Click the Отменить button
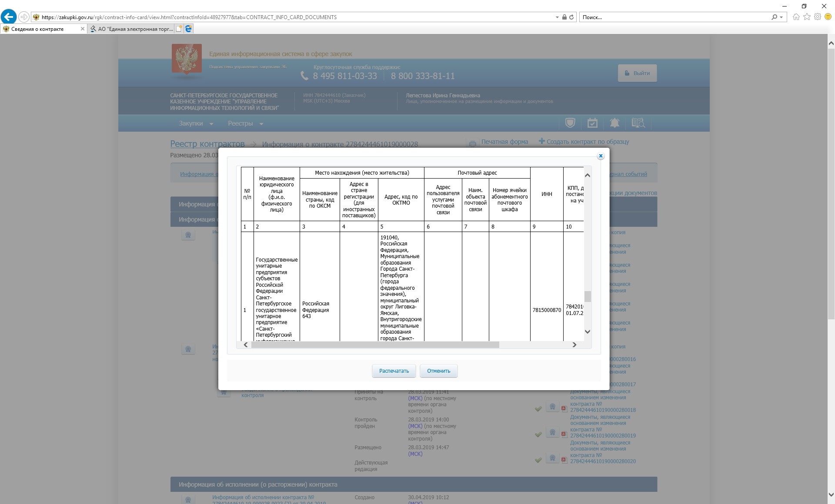This screenshot has width=835, height=504. click(438, 371)
